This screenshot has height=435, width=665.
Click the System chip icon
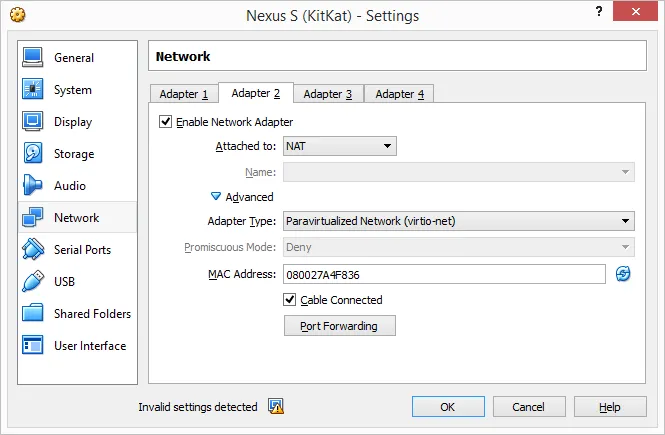(33, 89)
